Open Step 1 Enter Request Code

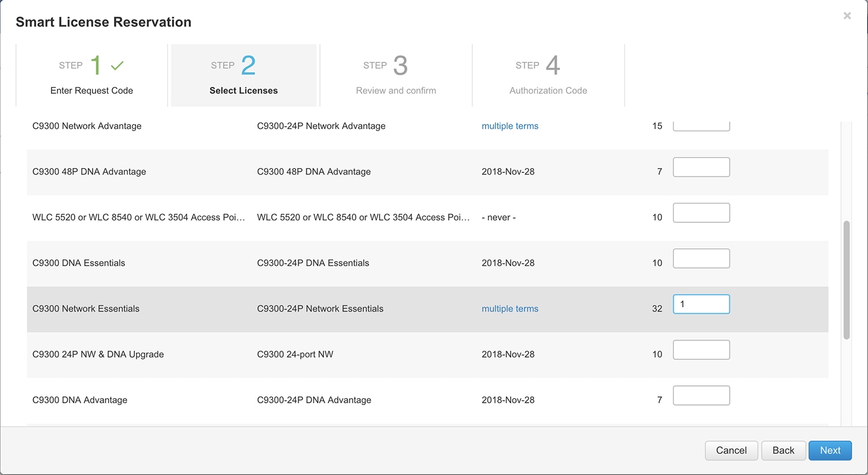(91, 75)
